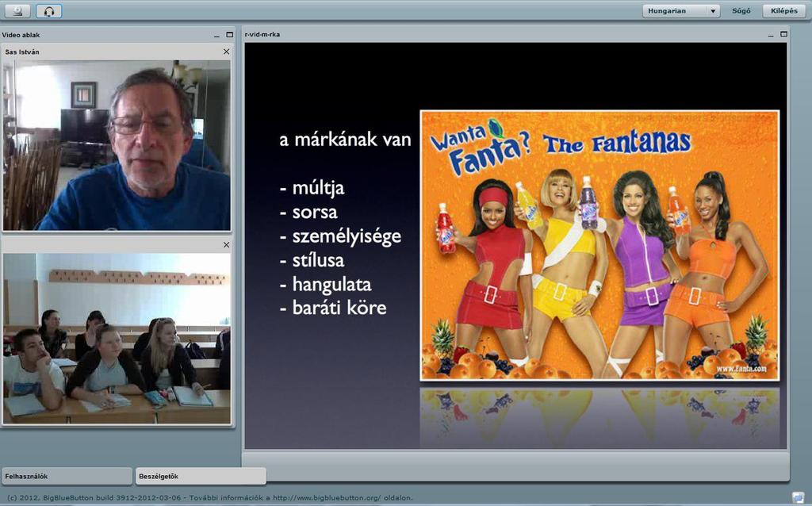Viewport: 812px width, 506px height.
Task: Click the 'Sas István' video title label
Action: coord(22,52)
